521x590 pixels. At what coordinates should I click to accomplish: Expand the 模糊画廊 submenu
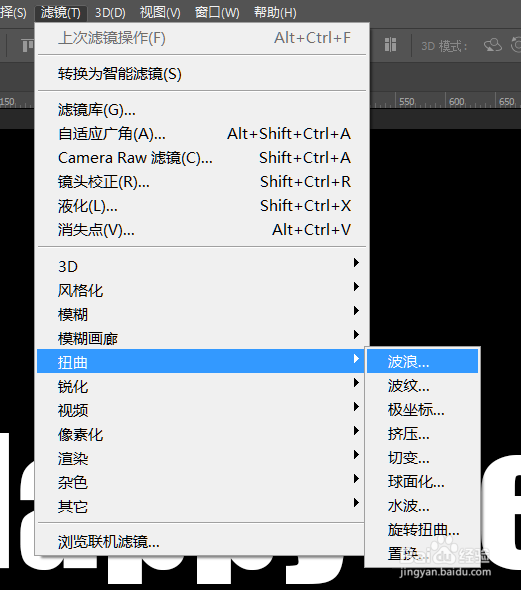click(x=202, y=338)
